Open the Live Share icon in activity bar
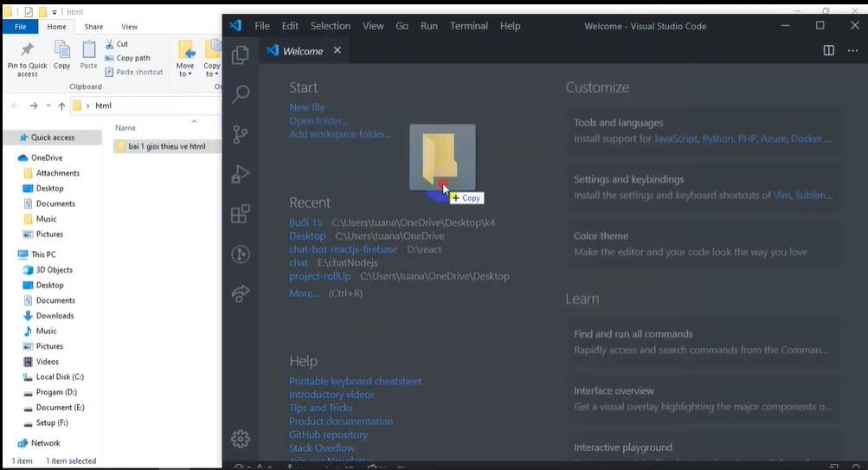 (241, 293)
